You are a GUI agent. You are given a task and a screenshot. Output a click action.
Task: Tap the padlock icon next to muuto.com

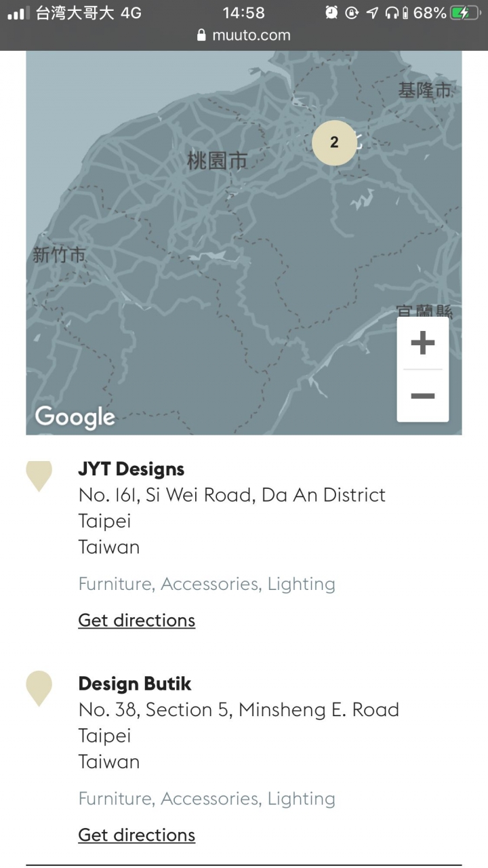(x=201, y=35)
